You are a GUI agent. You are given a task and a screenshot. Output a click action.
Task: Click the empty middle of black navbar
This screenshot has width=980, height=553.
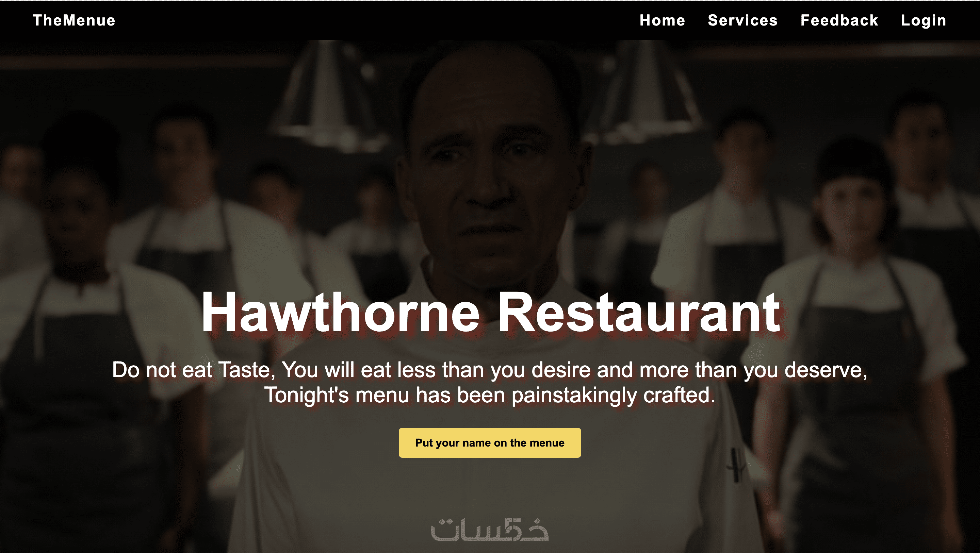point(377,20)
